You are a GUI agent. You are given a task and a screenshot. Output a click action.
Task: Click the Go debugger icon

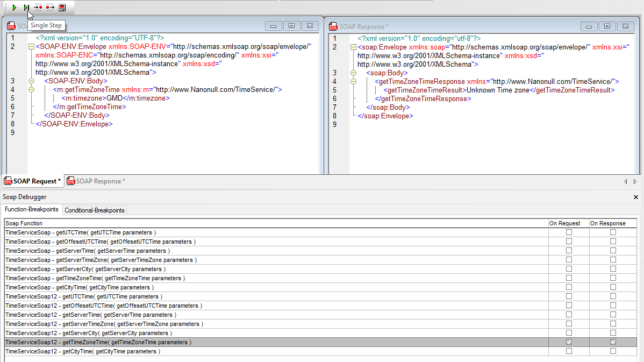click(15, 7)
